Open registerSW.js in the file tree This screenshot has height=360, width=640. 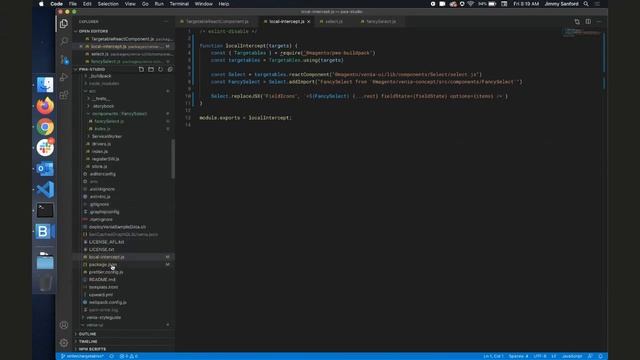click(x=105, y=159)
